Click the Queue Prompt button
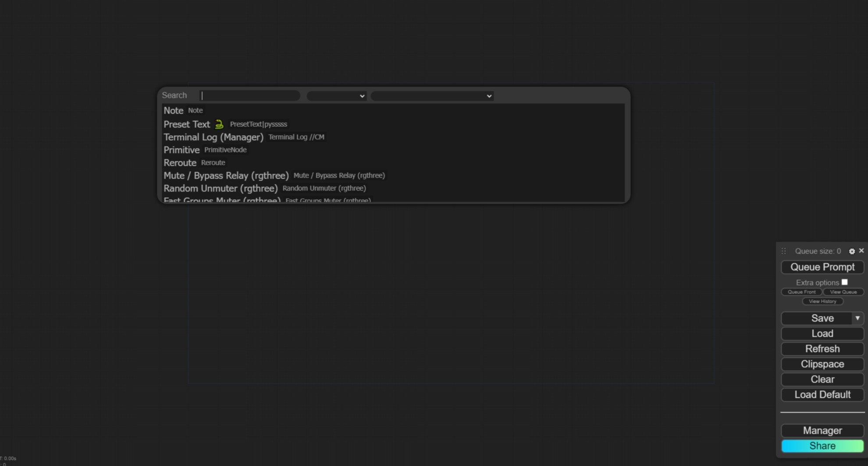868x466 pixels. tap(822, 267)
